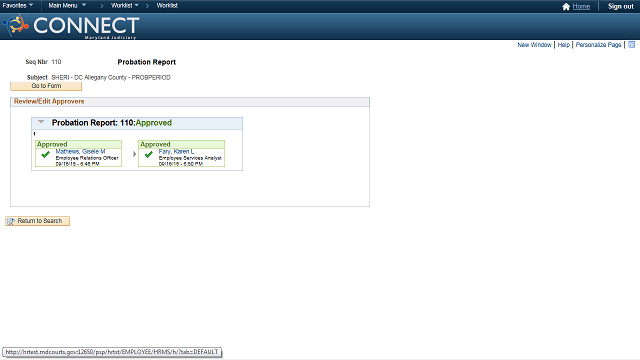Click 'Employee Services Analyst' role text
640x360 pixels.
(x=190, y=158)
